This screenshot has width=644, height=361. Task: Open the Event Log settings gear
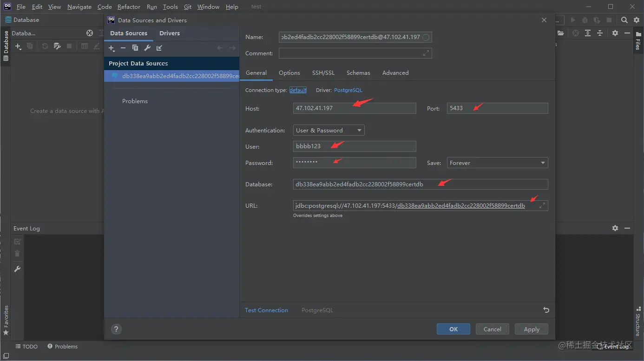coord(615,228)
